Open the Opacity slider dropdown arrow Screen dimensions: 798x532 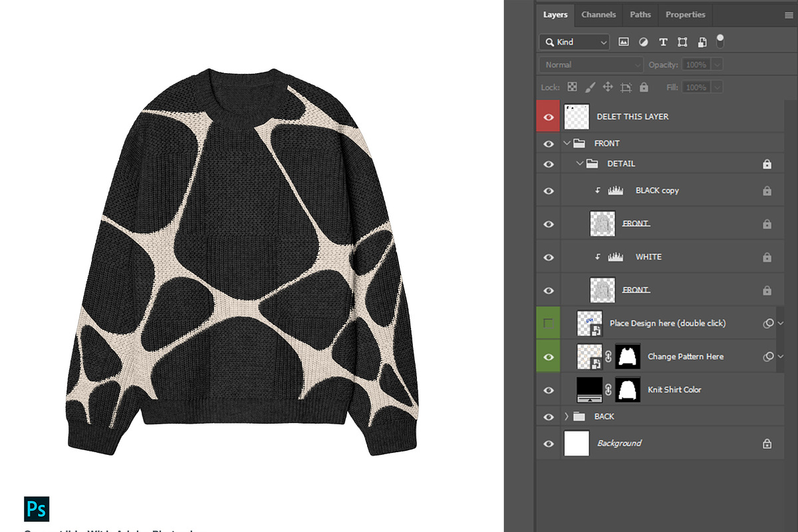point(717,65)
